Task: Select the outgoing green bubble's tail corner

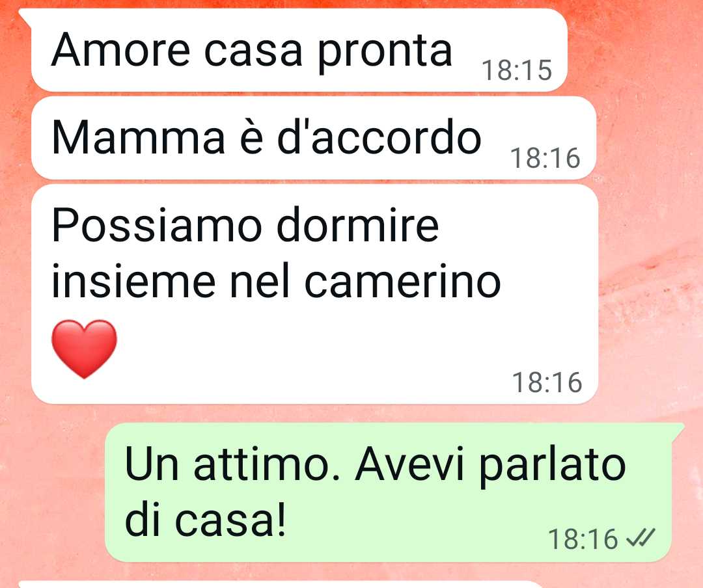Action: pyautogui.click(x=676, y=429)
